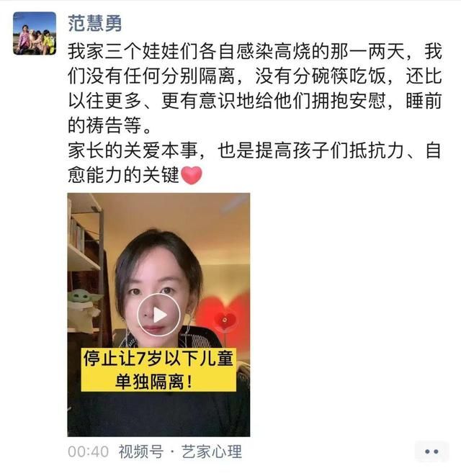This screenshot has height=476, width=461.
Task: Click the yellow caption line 停止让7岁以下儿童
Action: pos(158,359)
